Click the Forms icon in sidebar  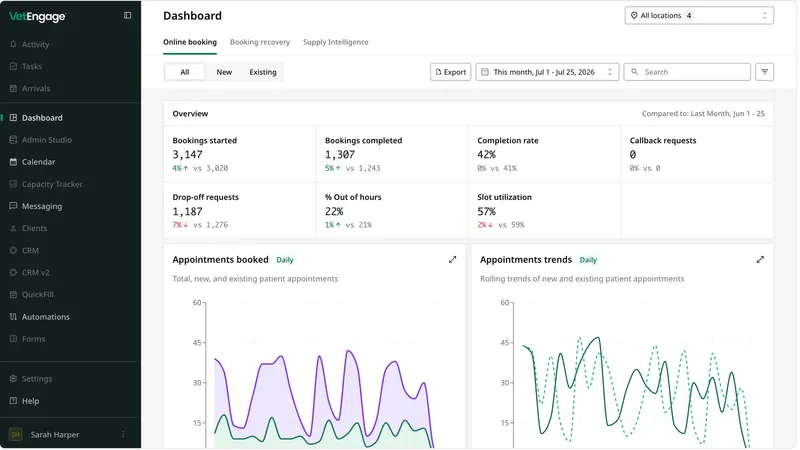pos(13,339)
